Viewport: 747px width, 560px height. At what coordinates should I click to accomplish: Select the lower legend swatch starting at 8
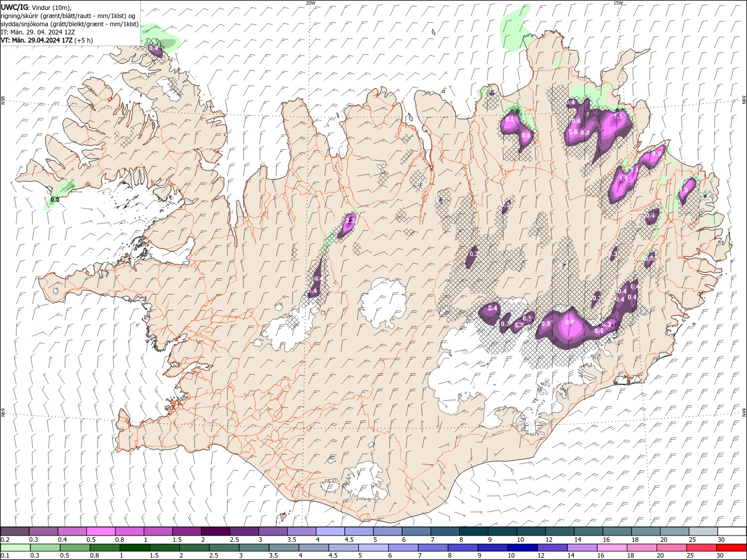(462, 548)
